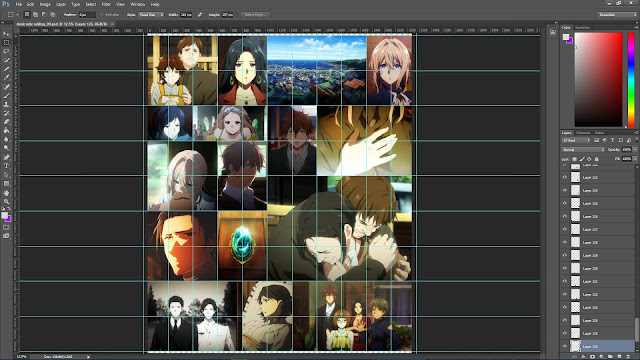Select the Healing Brush tool

6,87
